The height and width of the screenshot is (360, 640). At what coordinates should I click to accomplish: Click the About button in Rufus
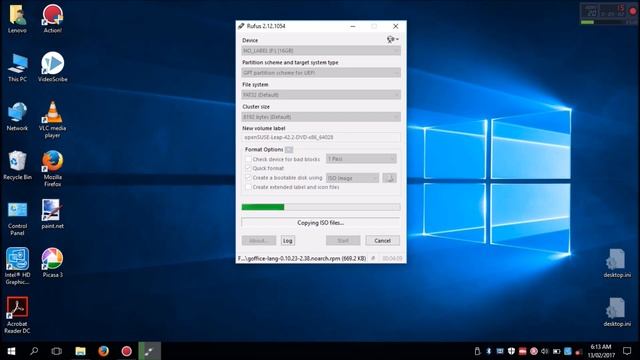[x=258, y=240]
